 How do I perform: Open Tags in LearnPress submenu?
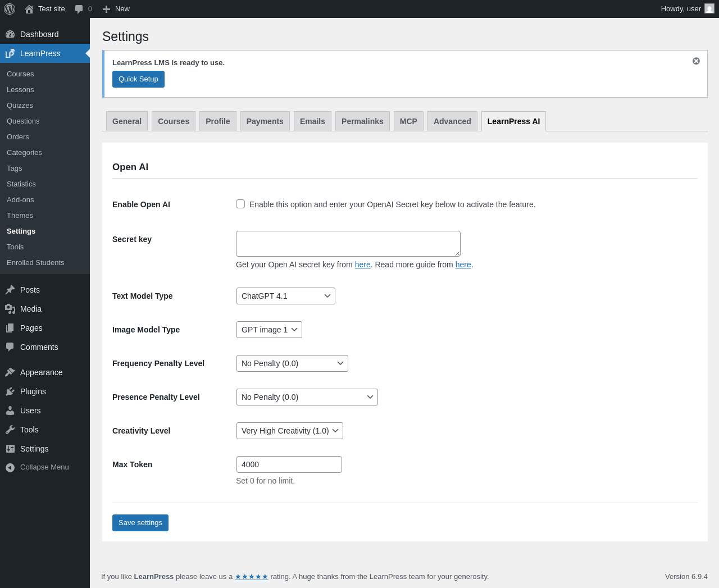coord(15,168)
